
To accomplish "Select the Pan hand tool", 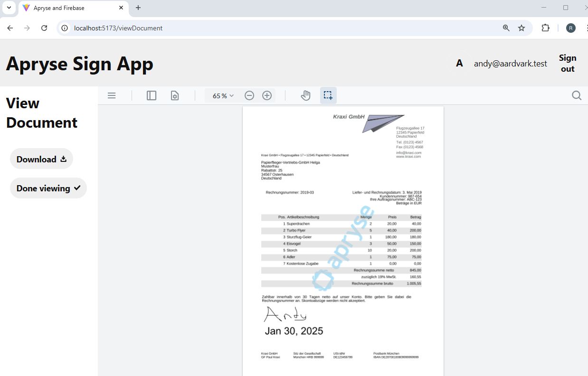I will pos(305,95).
